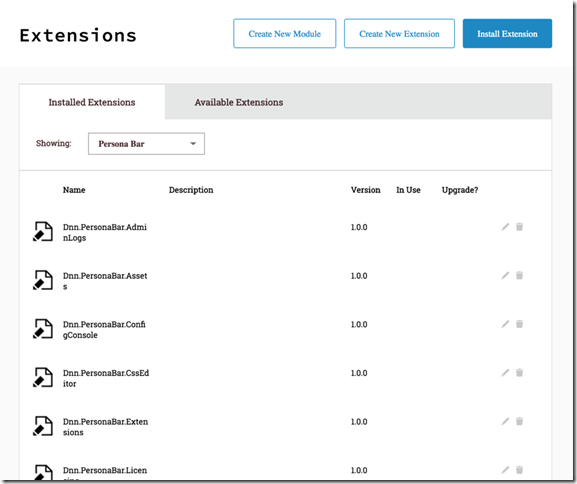The image size is (577, 484).
Task: Edit the Dnn.PersonaBar.CssEditor extension
Action: 505,372
